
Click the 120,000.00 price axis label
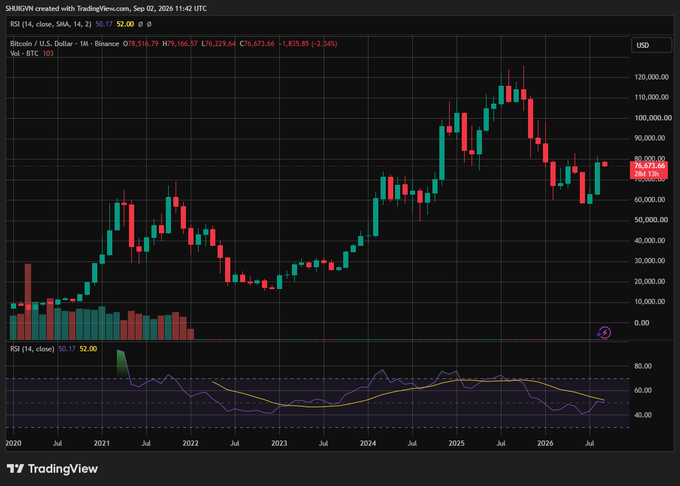click(651, 77)
